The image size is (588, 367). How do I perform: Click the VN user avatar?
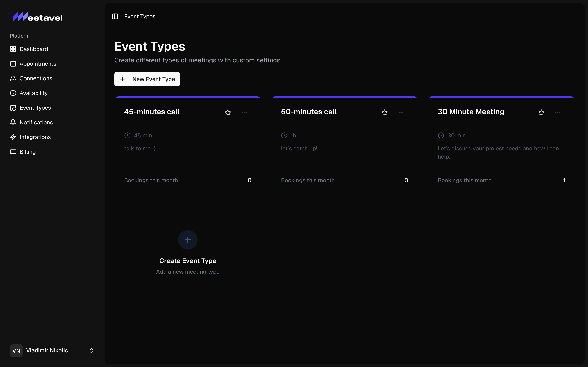16,350
